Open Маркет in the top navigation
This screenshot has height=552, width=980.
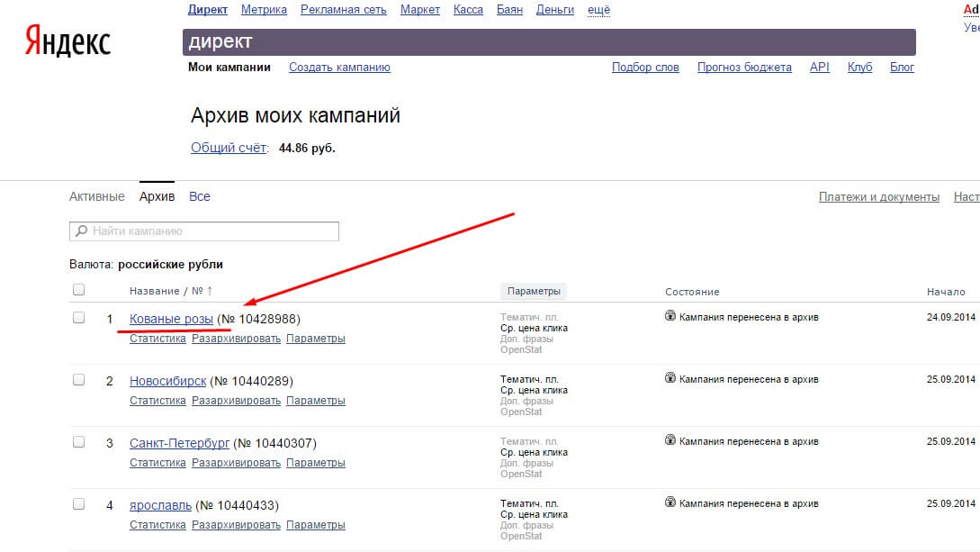420,10
